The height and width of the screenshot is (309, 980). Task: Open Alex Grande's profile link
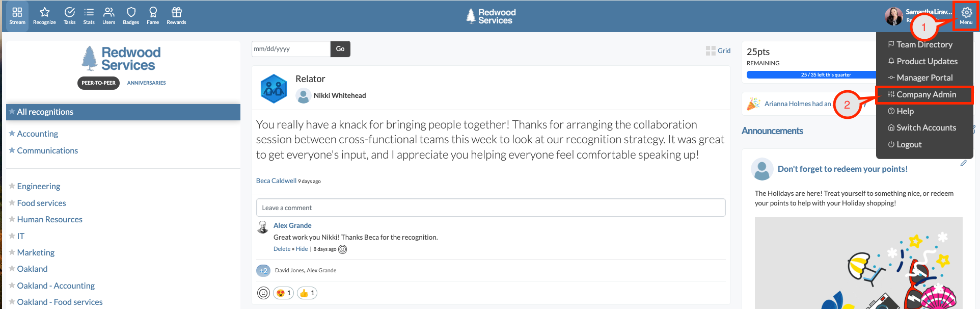pyautogui.click(x=292, y=225)
